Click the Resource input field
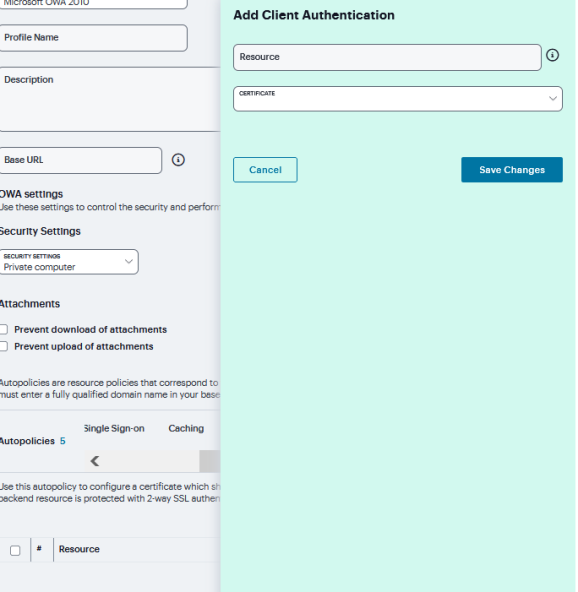578x592 pixels. (387, 57)
